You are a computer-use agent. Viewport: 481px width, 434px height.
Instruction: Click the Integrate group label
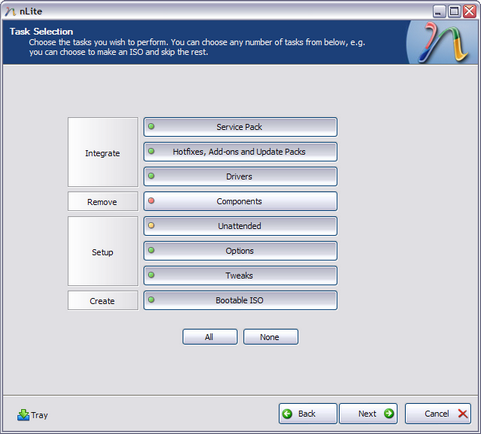(x=103, y=152)
